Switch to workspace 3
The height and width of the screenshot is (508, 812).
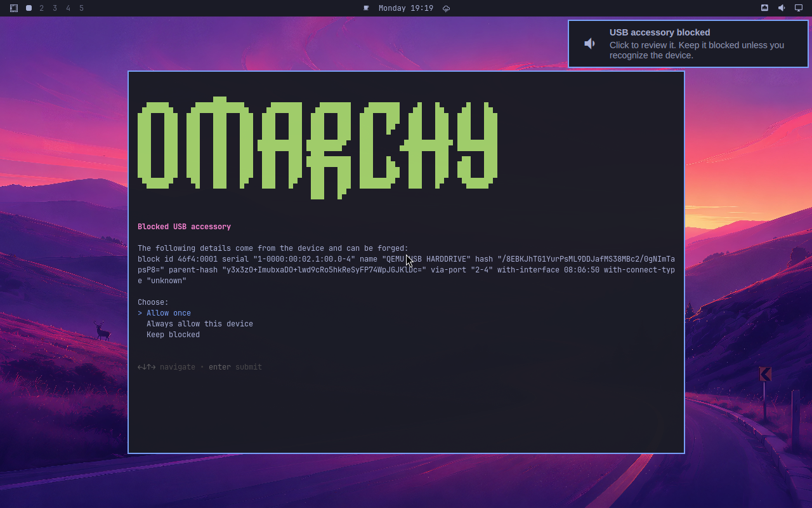pos(55,8)
